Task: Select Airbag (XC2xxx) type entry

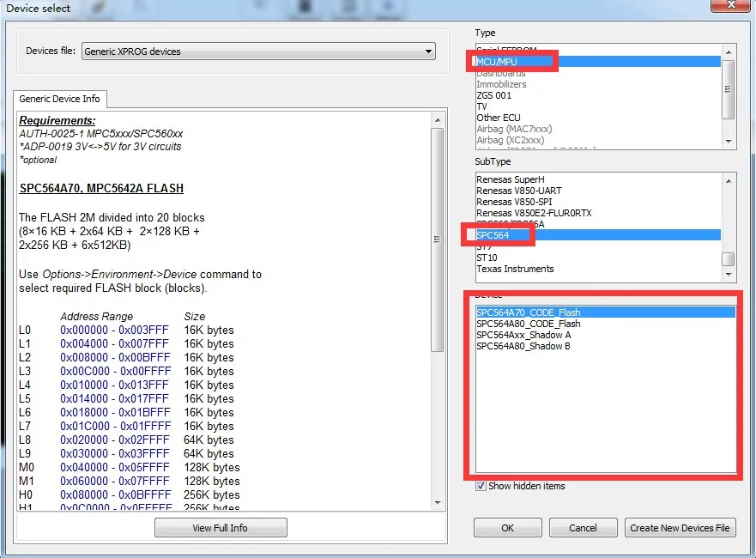Action: 598,140
